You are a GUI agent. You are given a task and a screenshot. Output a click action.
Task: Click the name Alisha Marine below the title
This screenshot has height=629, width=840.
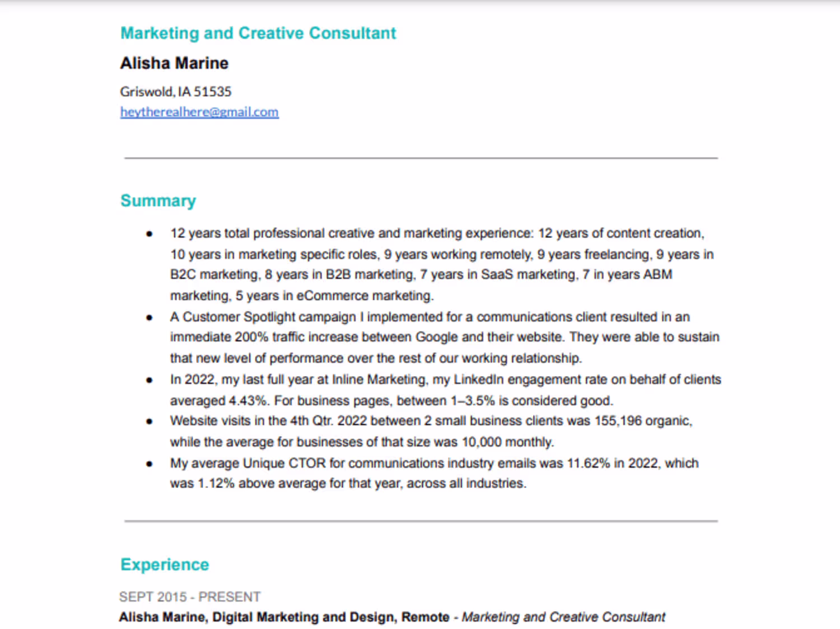click(x=174, y=63)
